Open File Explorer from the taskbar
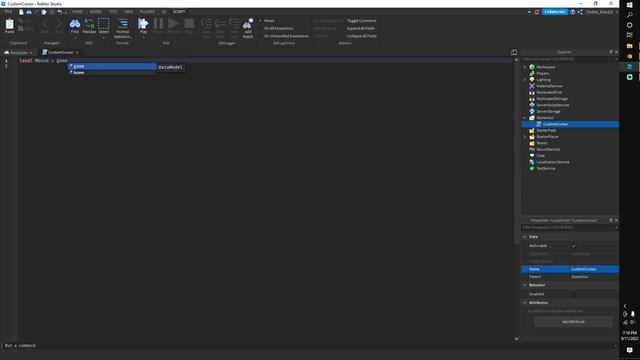Screen dimensions: 640x360 (x=629, y=46)
